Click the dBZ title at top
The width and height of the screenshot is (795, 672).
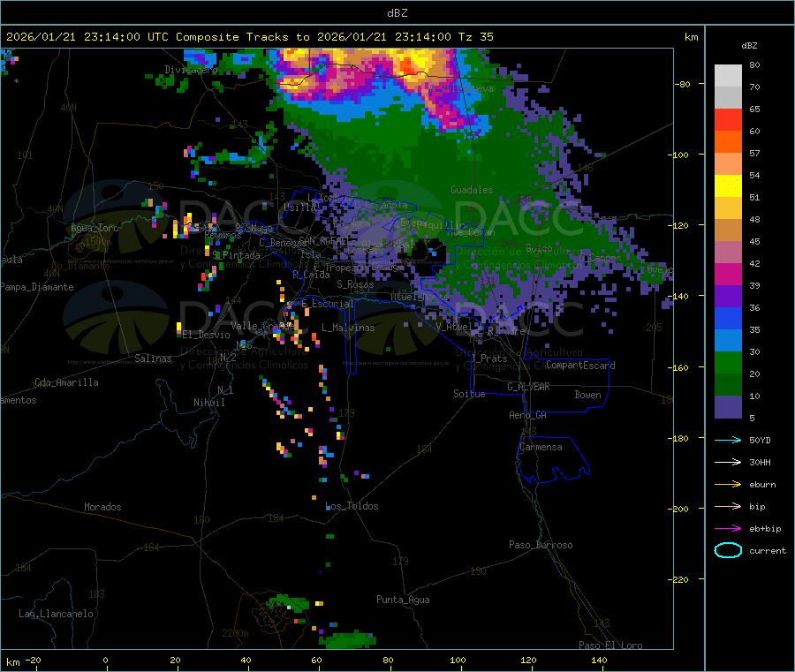tap(397, 12)
